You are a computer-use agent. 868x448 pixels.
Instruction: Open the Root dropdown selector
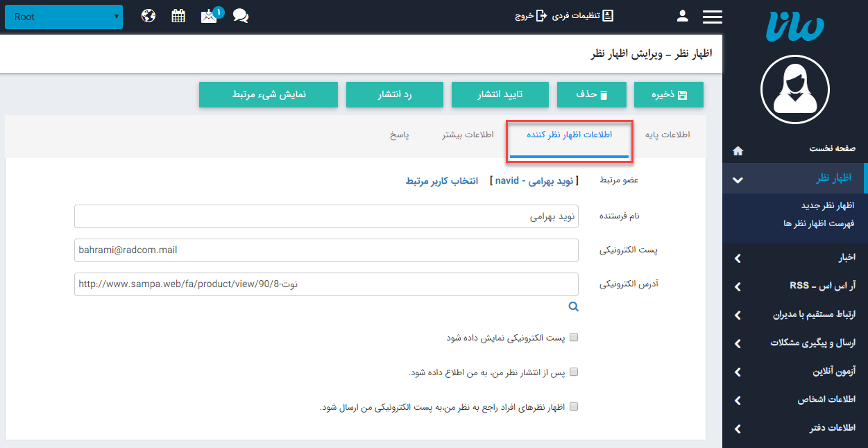coord(63,16)
